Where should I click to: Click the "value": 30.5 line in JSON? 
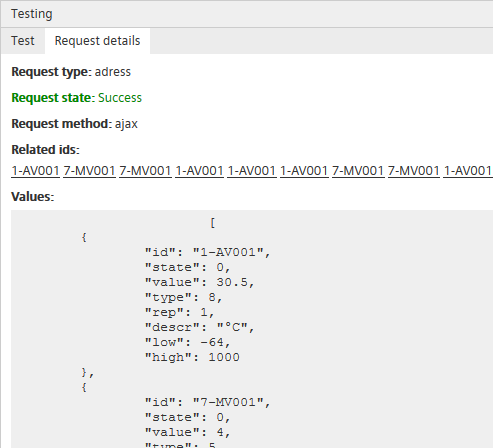click(200, 282)
